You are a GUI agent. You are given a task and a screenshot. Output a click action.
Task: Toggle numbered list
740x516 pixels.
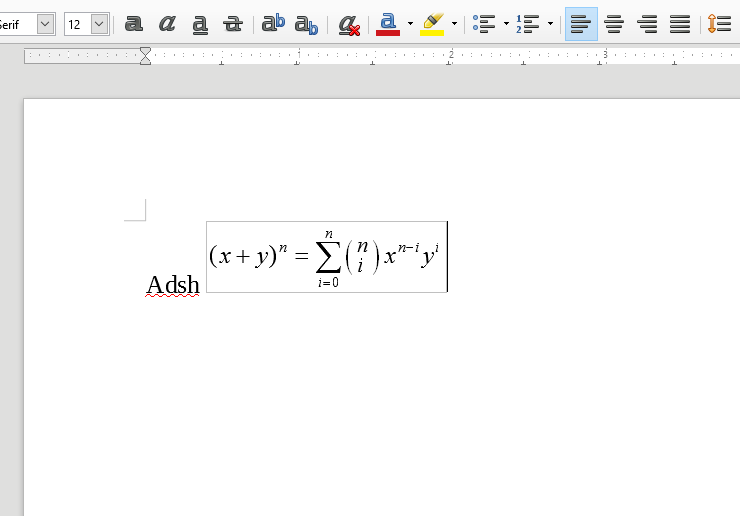click(528, 24)
